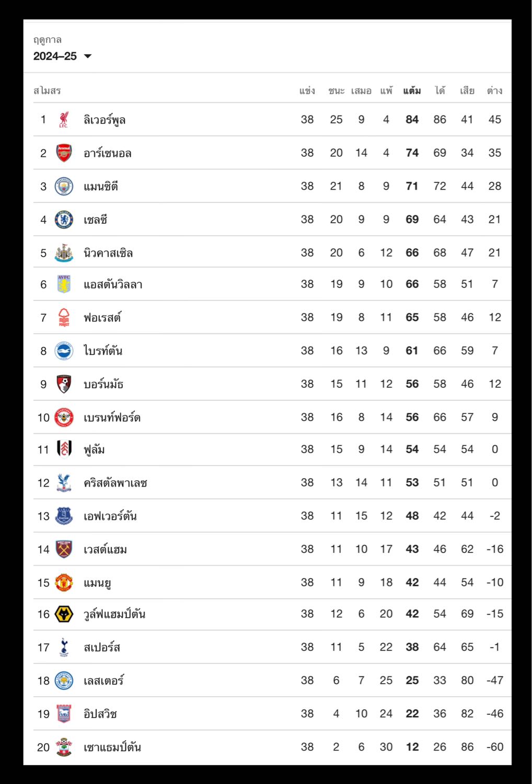This screenshot has height=784, width=532.
Task: Click the Aston Villa crest
Action: 64,284
